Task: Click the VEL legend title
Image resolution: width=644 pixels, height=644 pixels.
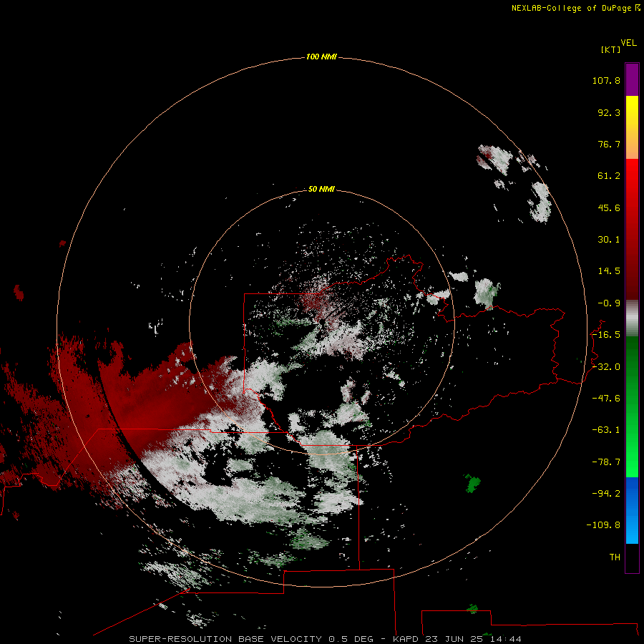Action: point(628,43)
